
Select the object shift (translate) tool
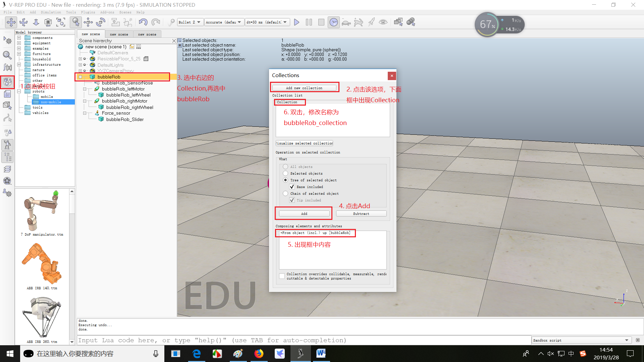tap(88, 22)
